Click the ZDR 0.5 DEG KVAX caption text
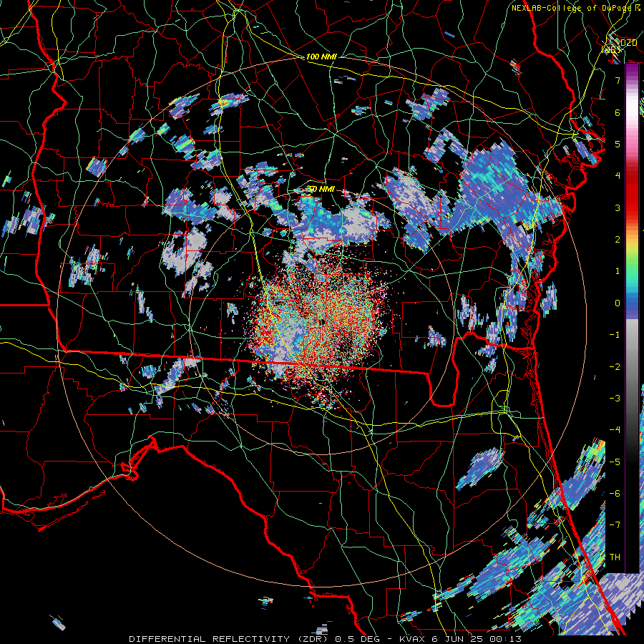This screenshot has height=644, width=644. 326,639
